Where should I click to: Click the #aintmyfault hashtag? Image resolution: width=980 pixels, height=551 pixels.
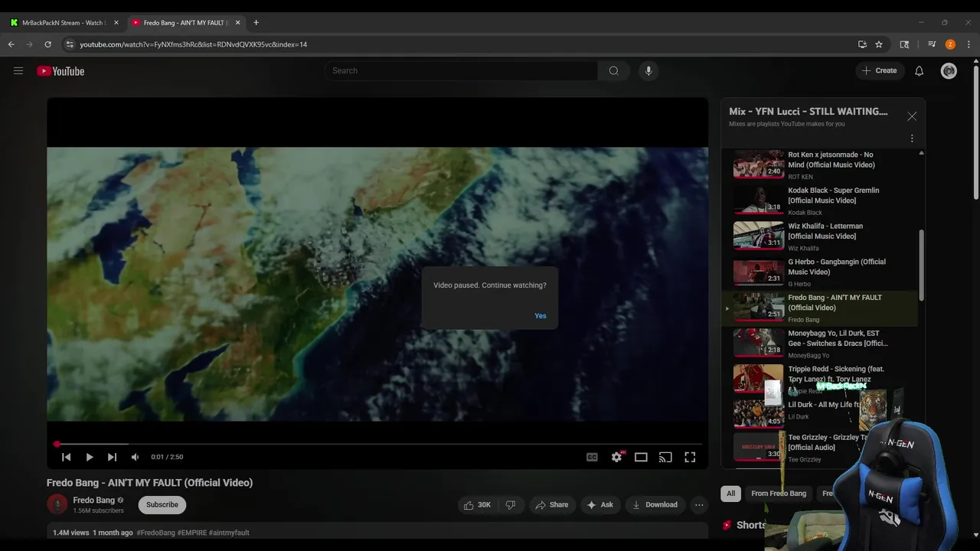(229, 533)
